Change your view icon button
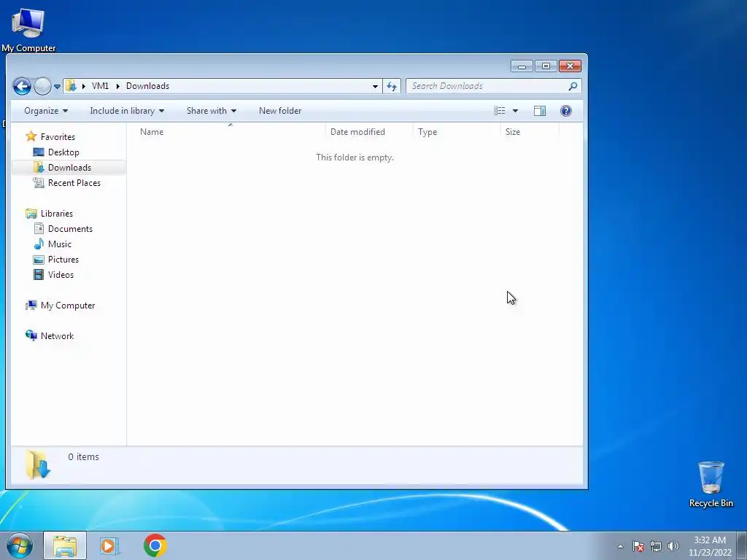This screenshot has width=747, height=560. click(499, 111)
